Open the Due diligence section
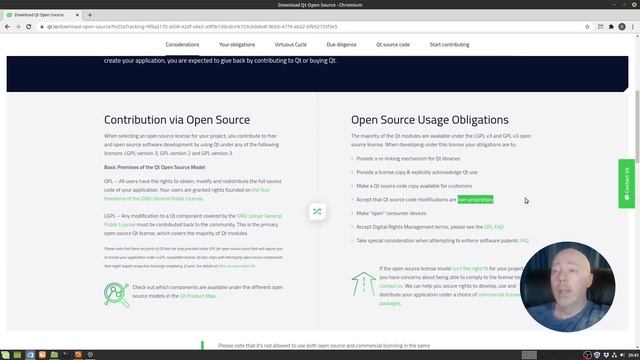The height and width of the screenshot is (360, 640). tap(341, 44)
